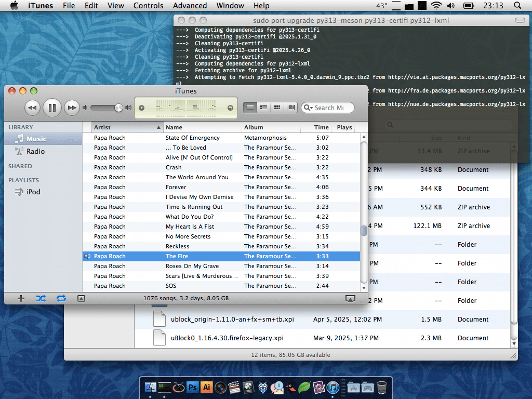Open the Advanced menu
This screenshot has height=399, width=532.
pos(190,6)
